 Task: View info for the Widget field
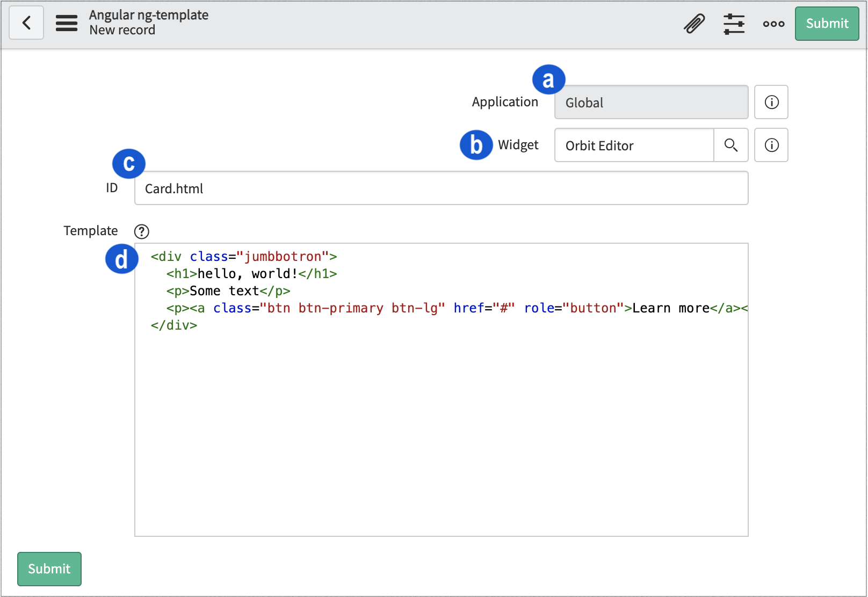tap(771, 145)
